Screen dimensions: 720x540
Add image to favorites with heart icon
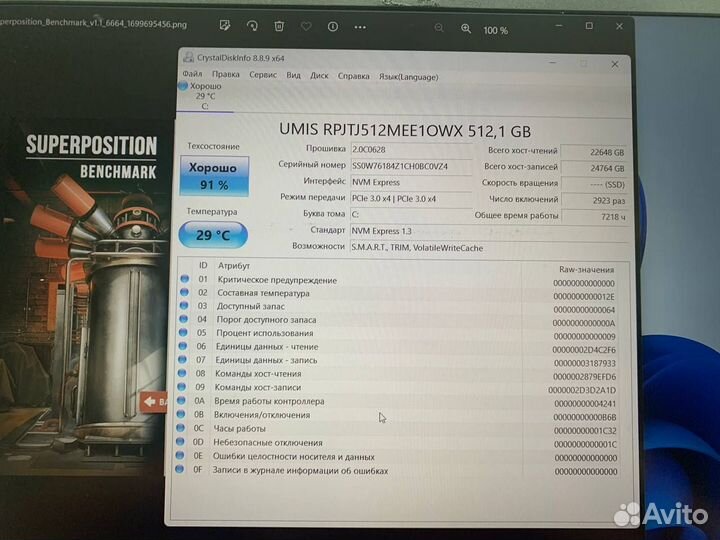(306, 27)
